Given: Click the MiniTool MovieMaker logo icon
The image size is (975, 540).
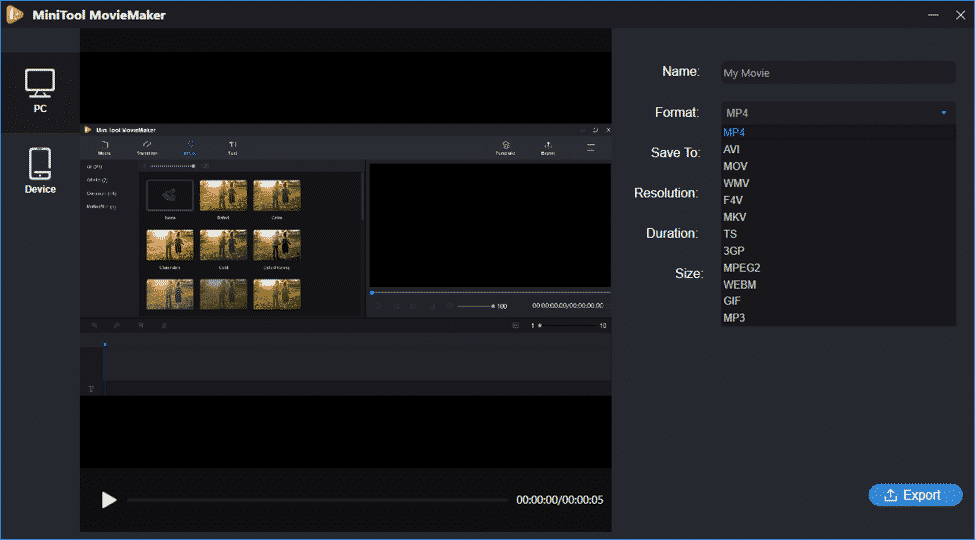Looking at the screenshot, I should 15,15.
